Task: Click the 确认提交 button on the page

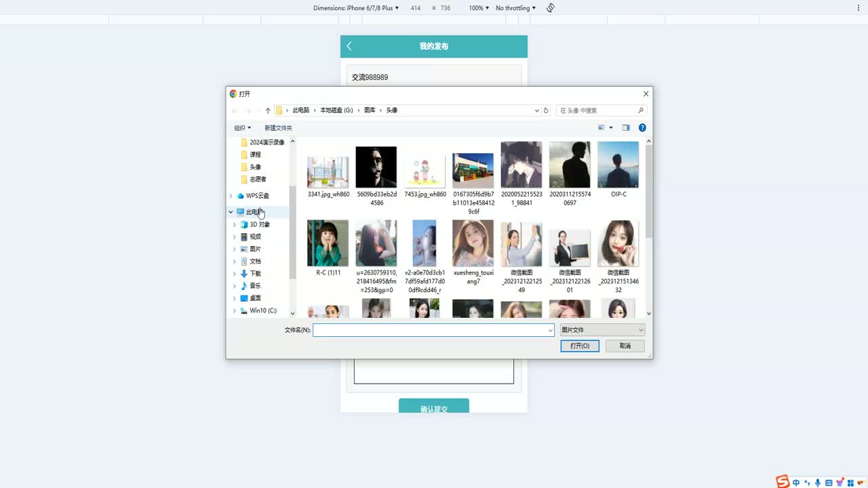Action: pos(434,407)
